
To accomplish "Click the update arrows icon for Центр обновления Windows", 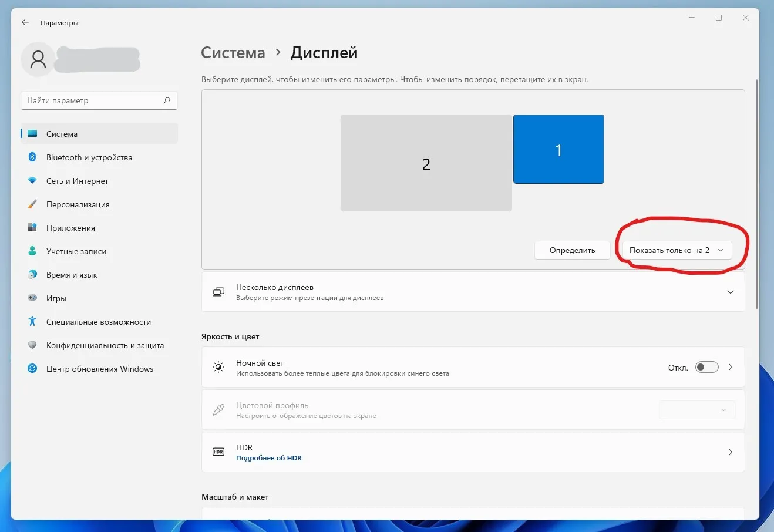I will coord(32,369).
